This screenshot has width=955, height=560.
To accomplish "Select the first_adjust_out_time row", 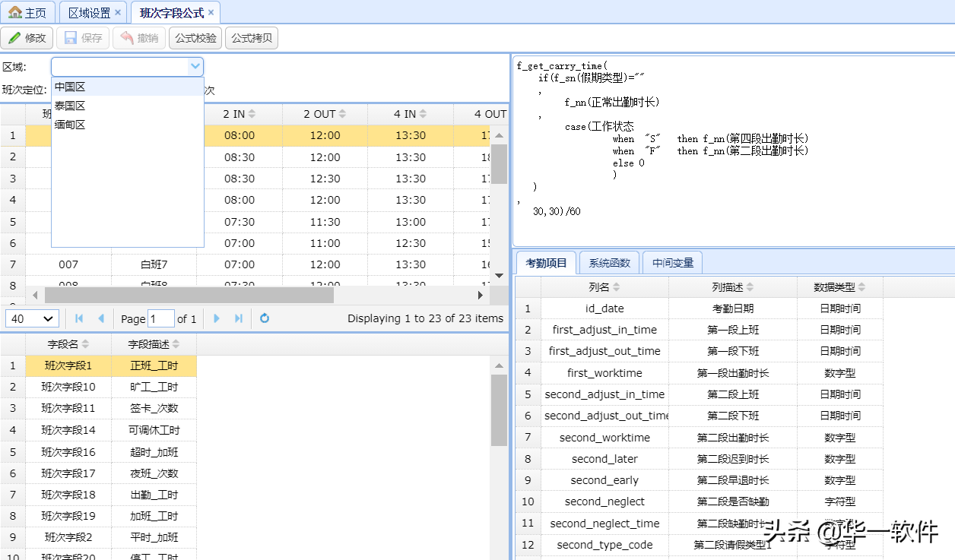I will click(x=699, y=351).
